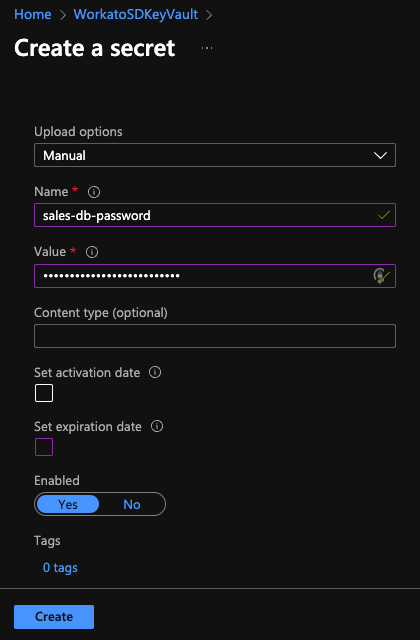Click the Create a secret heading text
420x640 pixels.
(x=95, y=48)
